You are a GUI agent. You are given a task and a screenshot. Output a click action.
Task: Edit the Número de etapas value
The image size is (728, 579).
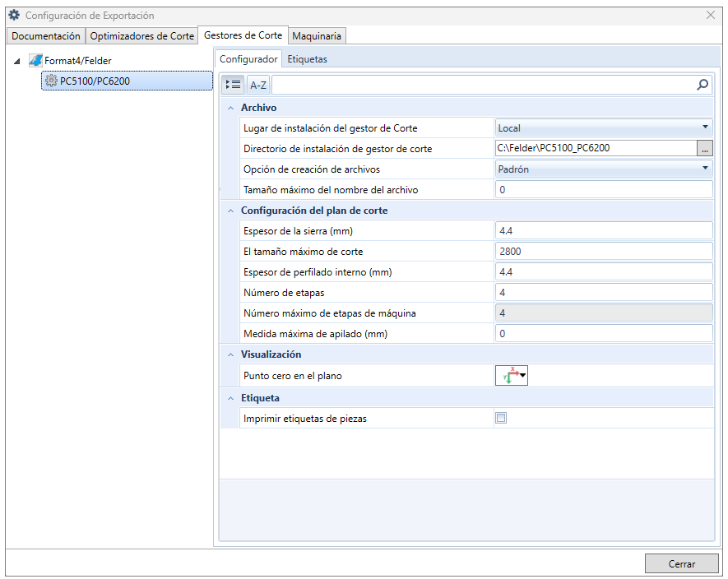[604, 293]
